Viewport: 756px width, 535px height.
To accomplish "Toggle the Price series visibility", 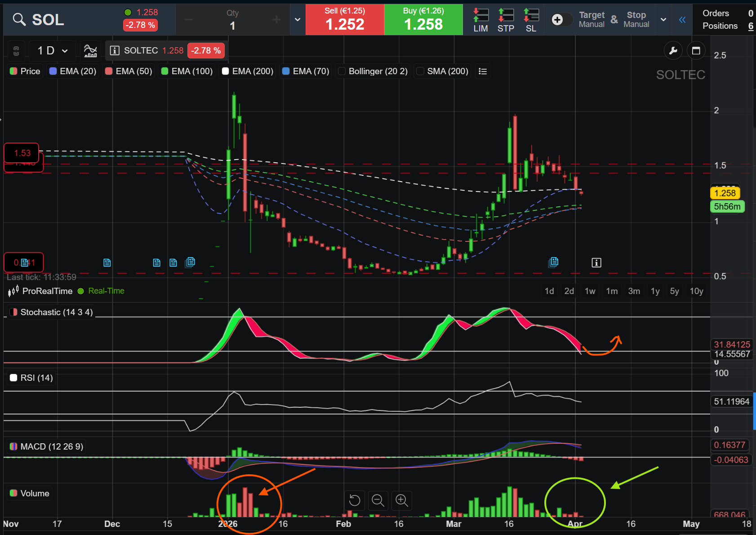I will pos(25,71).
